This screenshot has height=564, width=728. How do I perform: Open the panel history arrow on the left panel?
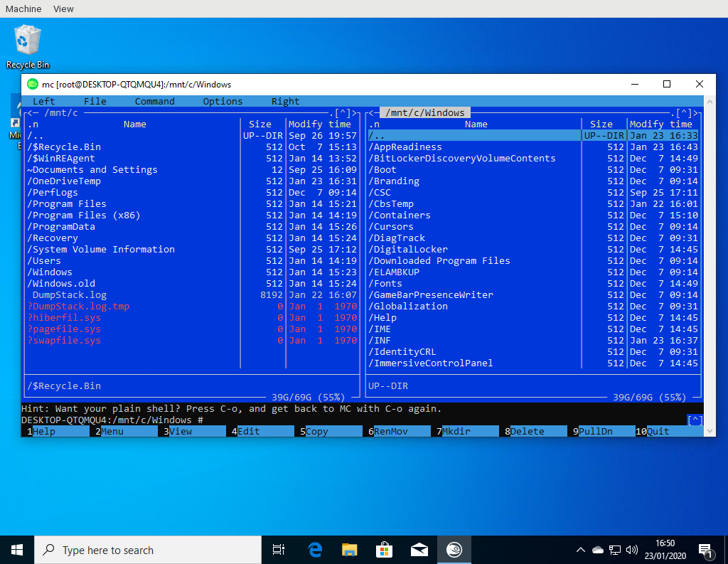342,112
